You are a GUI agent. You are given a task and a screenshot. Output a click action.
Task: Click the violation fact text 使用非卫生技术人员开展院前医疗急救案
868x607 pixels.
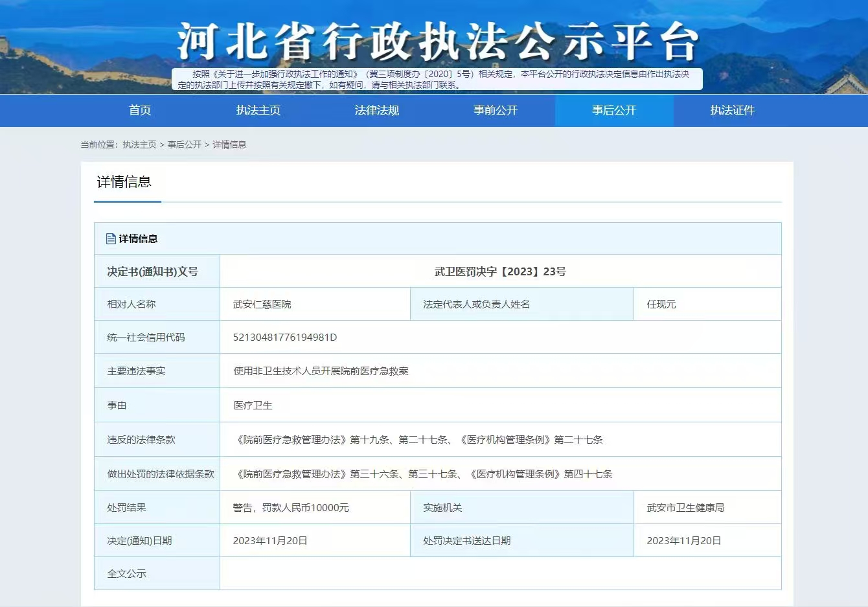click(x=321, y=371)
